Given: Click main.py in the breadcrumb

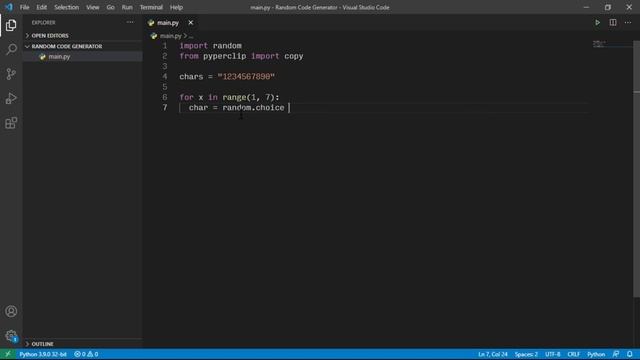Looking at the screenshot, I should (171, 36).
